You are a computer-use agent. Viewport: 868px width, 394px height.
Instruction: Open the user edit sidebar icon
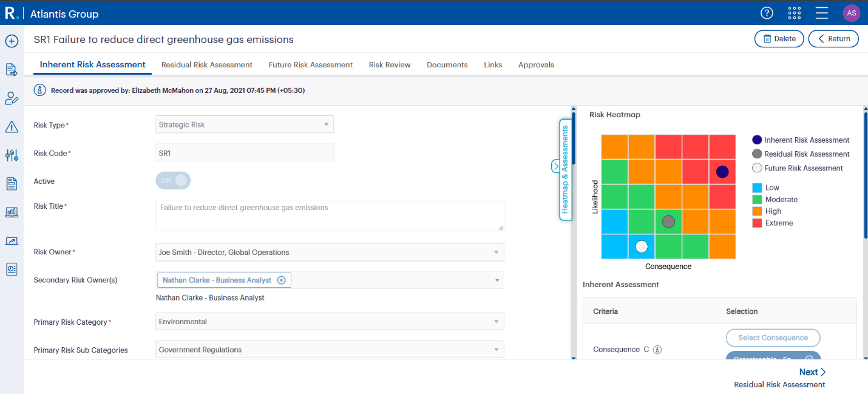pos(12,98)
